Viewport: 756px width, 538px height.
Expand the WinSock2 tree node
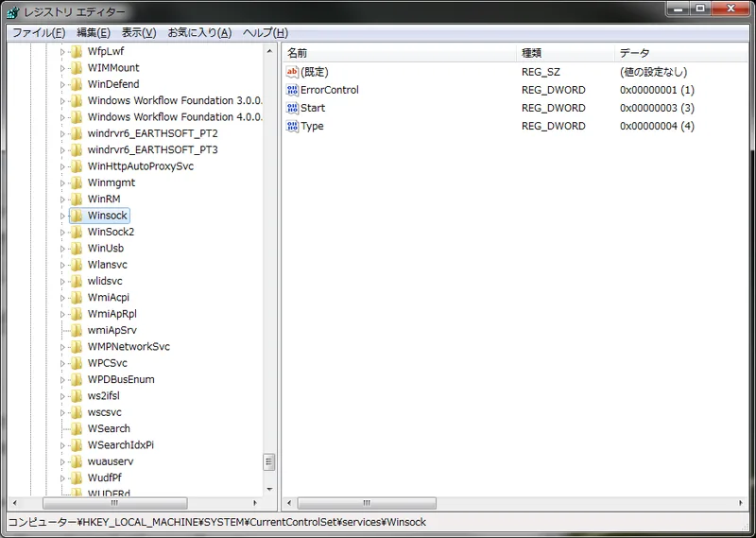pos(63,232)
